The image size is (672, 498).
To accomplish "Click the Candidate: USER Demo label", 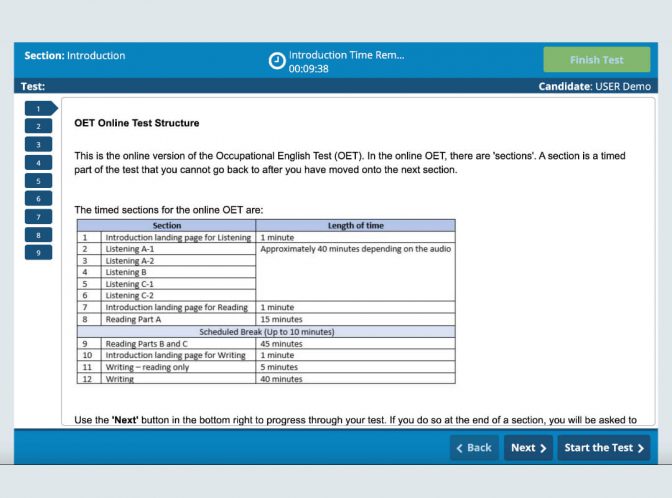I will click(594, 86).
